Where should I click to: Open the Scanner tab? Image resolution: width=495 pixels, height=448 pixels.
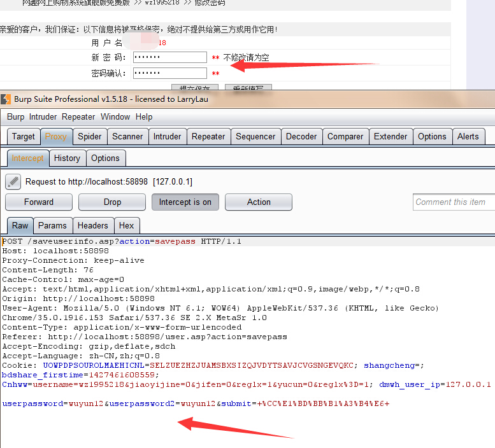(127, 137)
